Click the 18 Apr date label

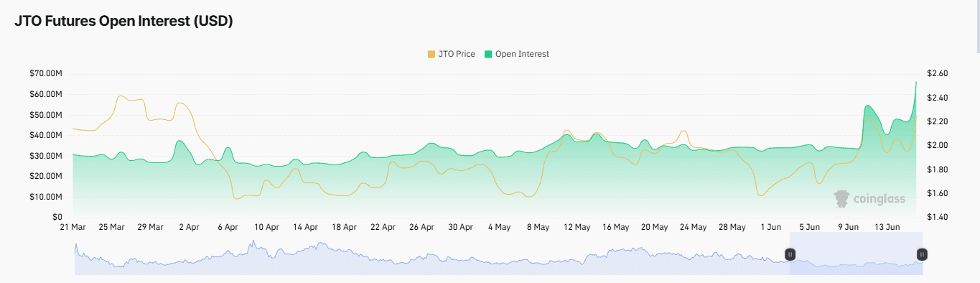coord(344,227)
